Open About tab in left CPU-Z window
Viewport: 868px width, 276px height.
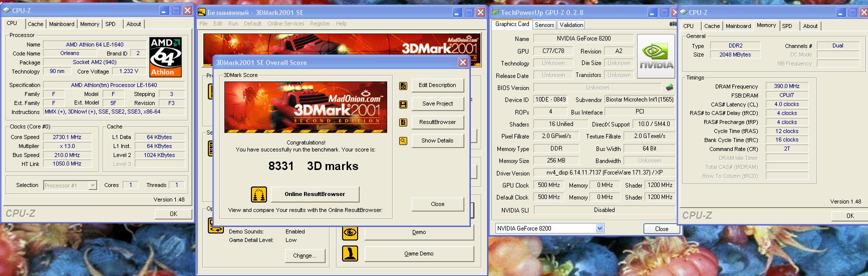click(x=133, y=24)
